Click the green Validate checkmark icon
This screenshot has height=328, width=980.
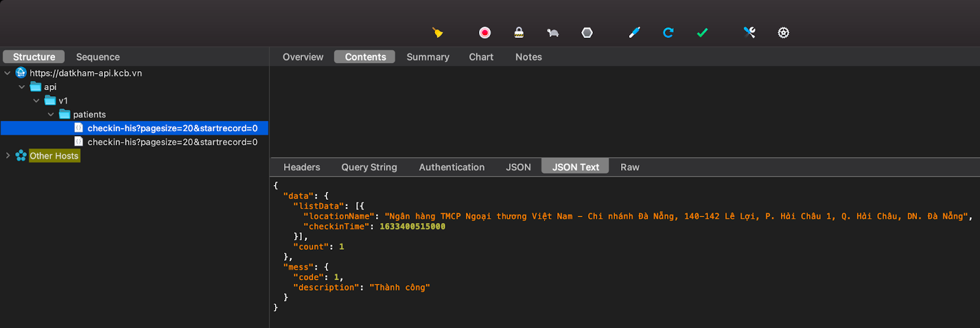point(703,32)
